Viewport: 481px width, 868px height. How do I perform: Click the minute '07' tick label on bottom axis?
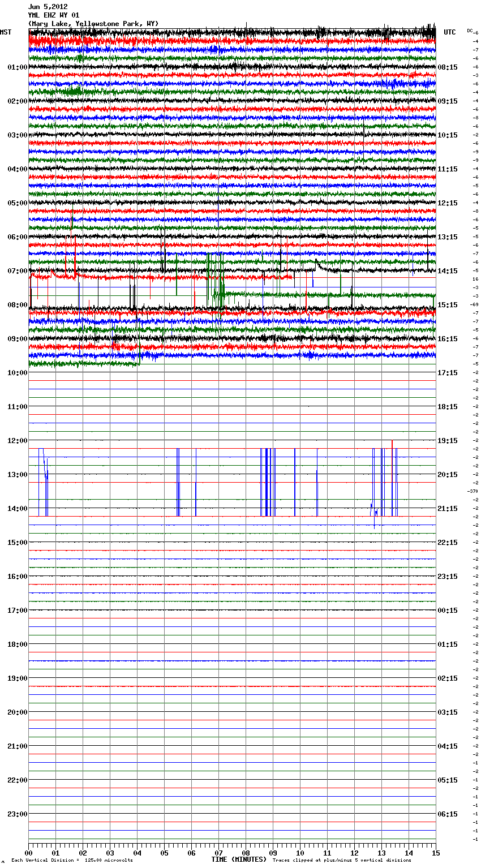218,853
